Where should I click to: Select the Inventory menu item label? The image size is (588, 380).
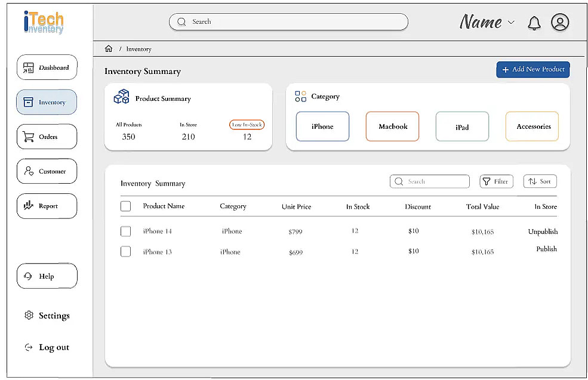52,103
